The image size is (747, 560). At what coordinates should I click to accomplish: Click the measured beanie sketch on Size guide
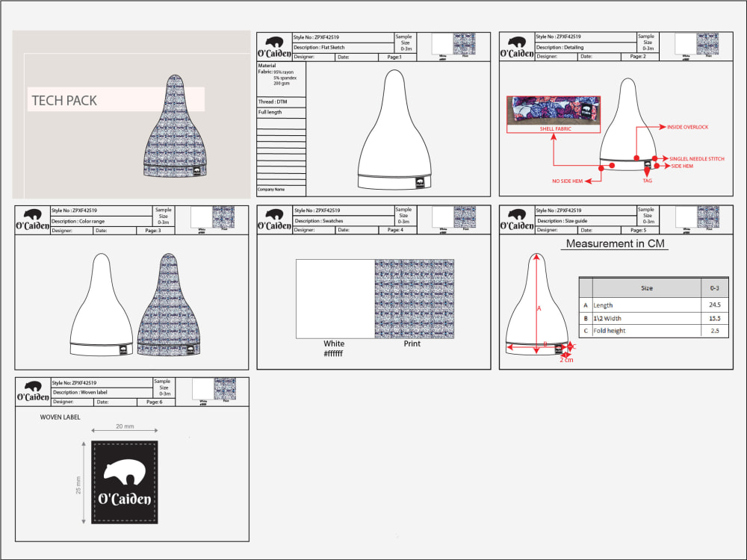click(537, 304)
